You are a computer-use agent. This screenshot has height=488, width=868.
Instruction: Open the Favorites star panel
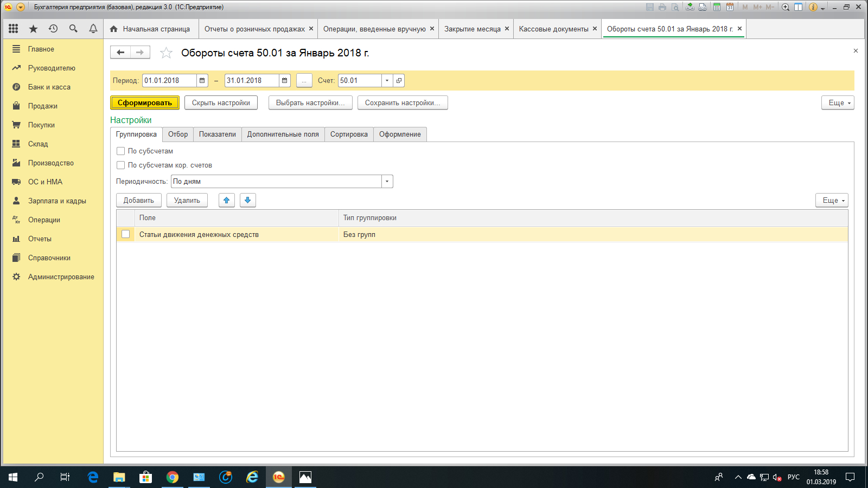pos(33,29)
